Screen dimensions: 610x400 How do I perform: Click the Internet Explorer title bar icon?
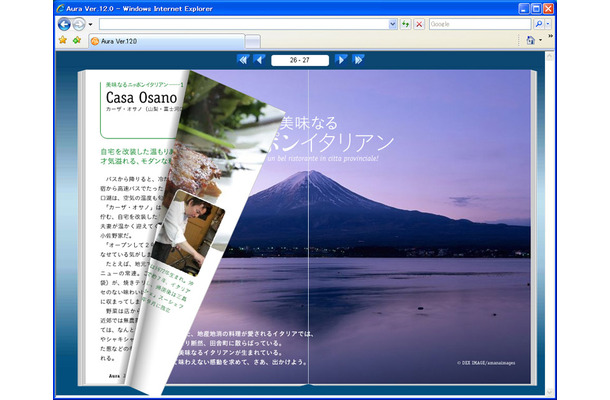pyautogui.click(x=60, y=9)
